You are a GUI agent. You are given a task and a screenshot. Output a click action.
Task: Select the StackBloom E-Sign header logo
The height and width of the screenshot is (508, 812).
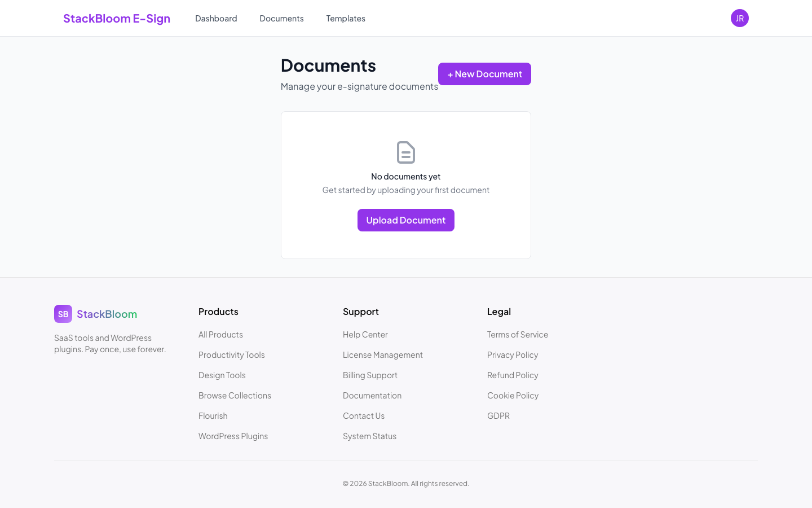point(117,18)
